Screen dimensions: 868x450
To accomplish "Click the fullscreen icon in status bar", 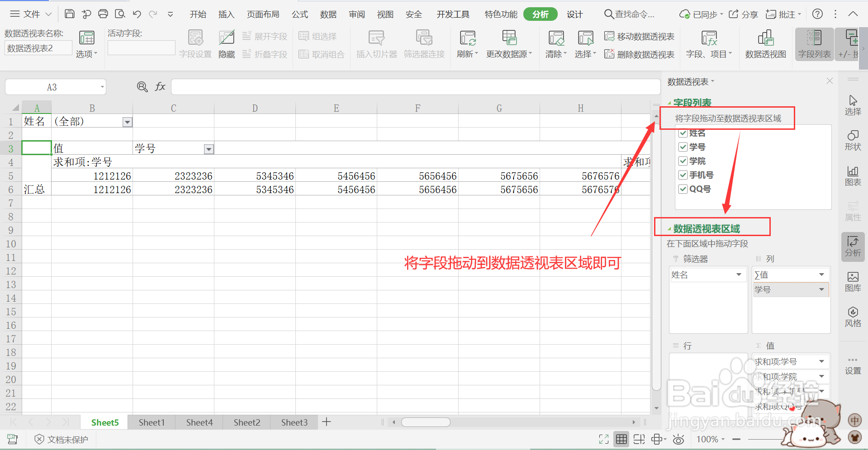I will (x=604, y=439).
